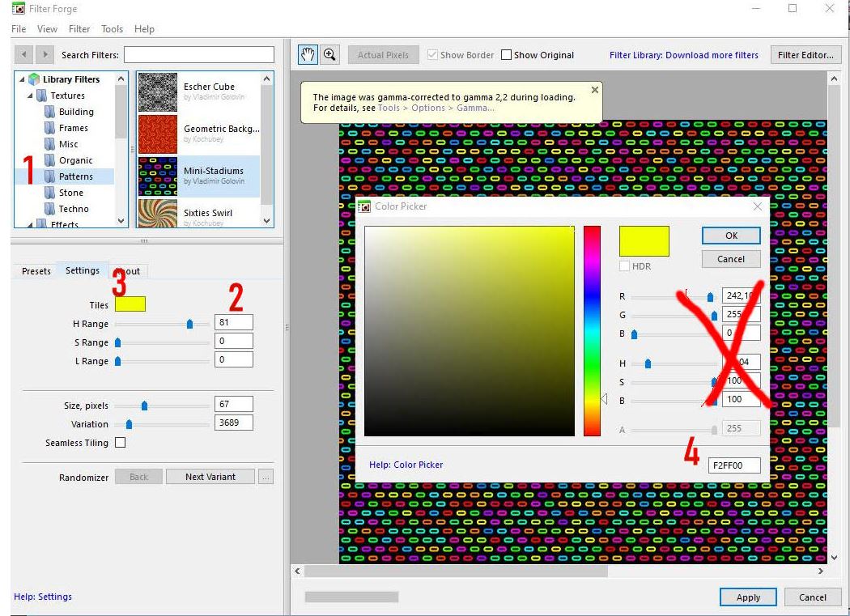The image size is (850, 616).
Task: Enable the Show Original checkbox
Action: [506, 55]
